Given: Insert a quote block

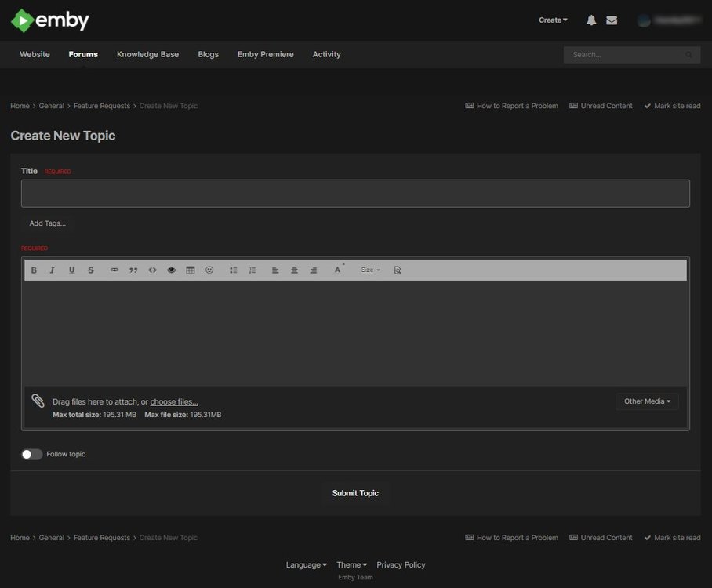Looking at the screenshot, I should pos(133,270).
